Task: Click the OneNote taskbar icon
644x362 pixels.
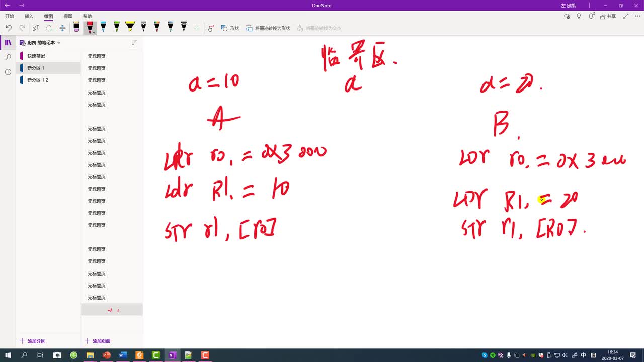Action: pos(172,355)
